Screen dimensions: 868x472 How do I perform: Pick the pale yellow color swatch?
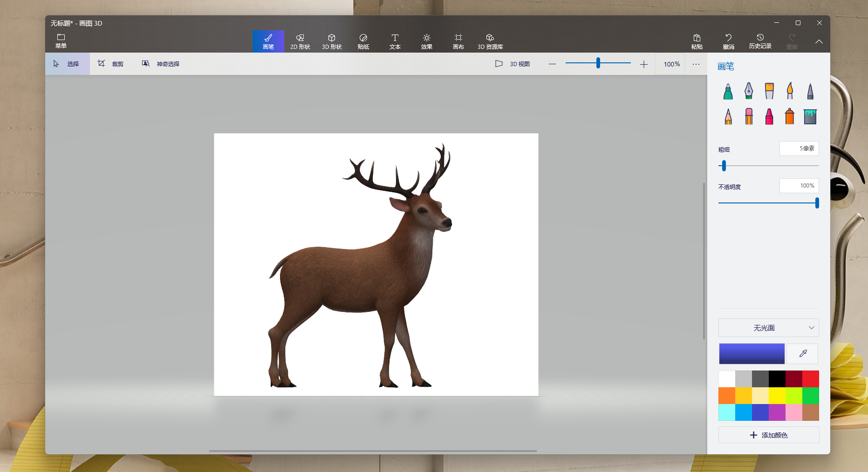[x=760, y=396]
